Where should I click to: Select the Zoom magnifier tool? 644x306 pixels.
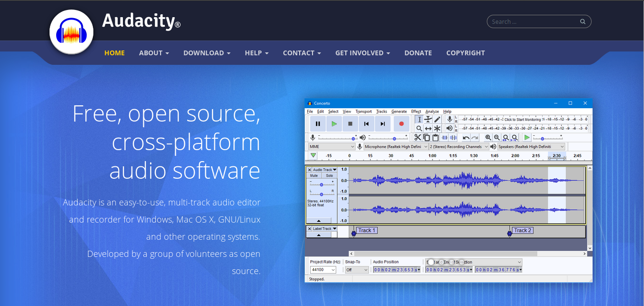coord(419,128)
